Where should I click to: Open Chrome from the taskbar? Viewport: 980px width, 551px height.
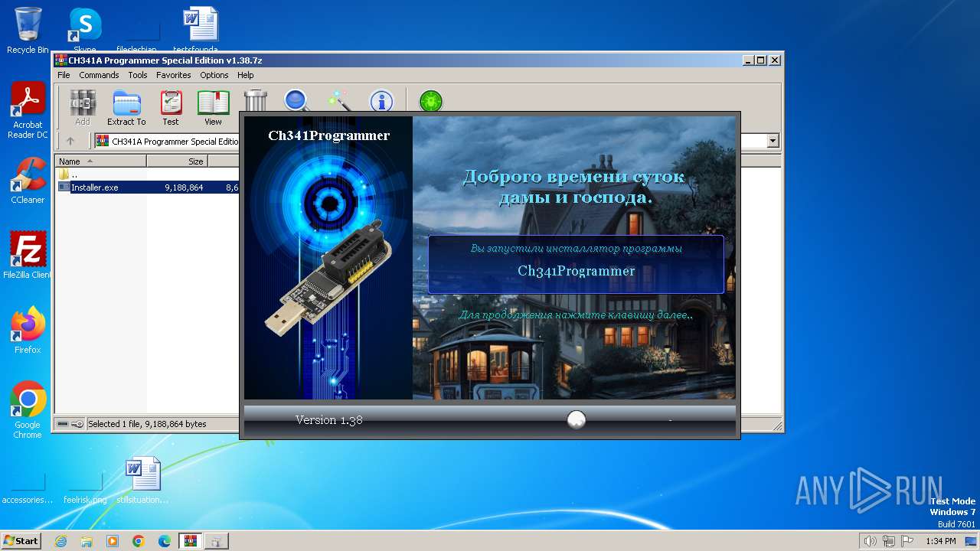tap(139, 541)
